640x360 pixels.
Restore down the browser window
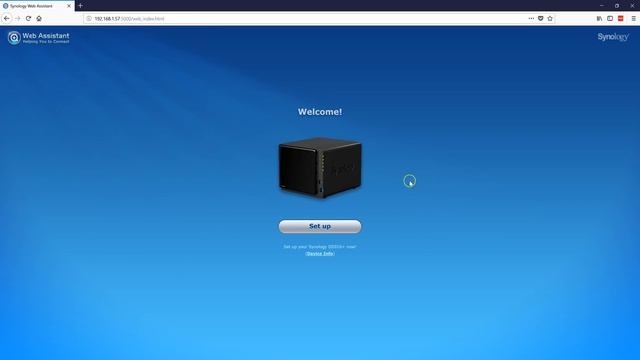click(x=617, y=6)
